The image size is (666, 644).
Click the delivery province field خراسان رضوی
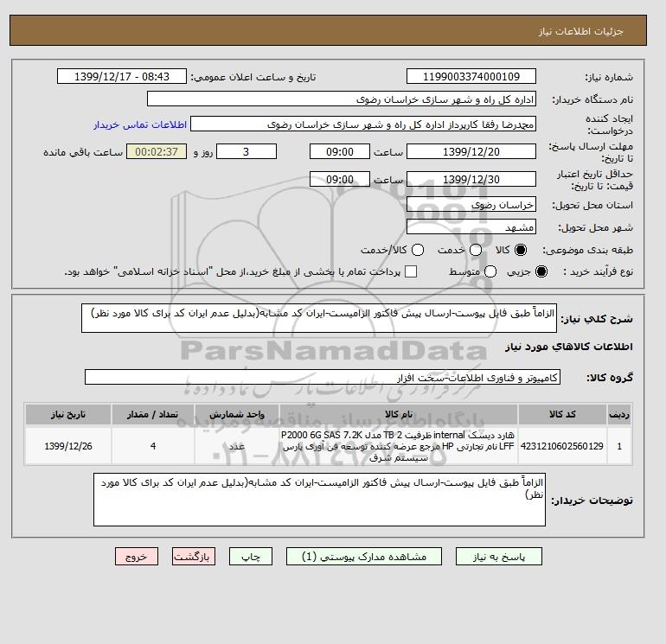(x=471, y=205)
